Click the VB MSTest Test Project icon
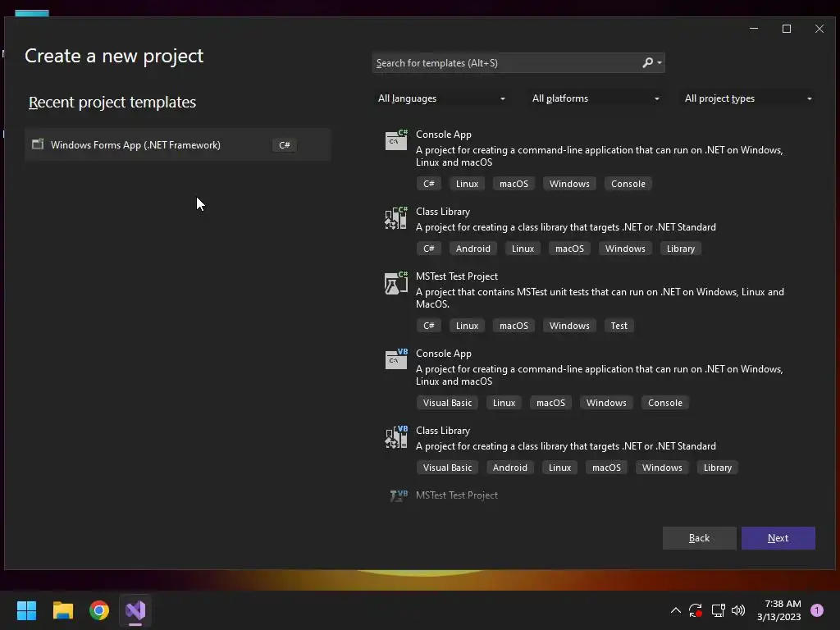Viewport: 840px width, 630px height. pyautogui.click(x=399, y=495)
